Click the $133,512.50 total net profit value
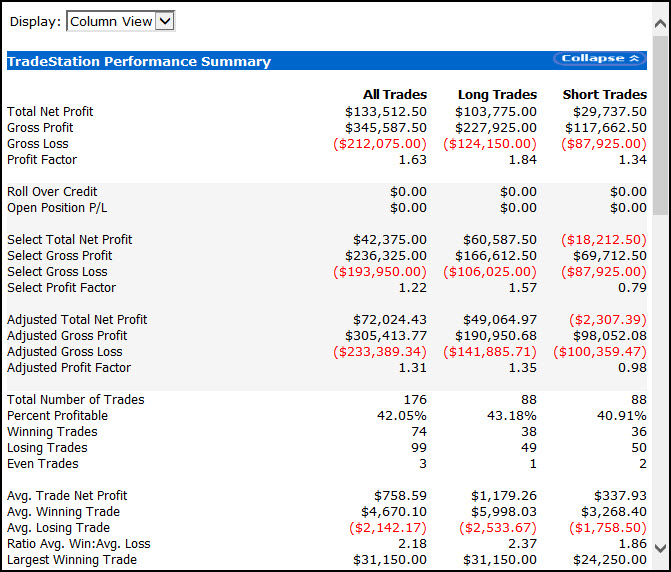The height and width of the screenshot is (572, 671). coord(386,112)
